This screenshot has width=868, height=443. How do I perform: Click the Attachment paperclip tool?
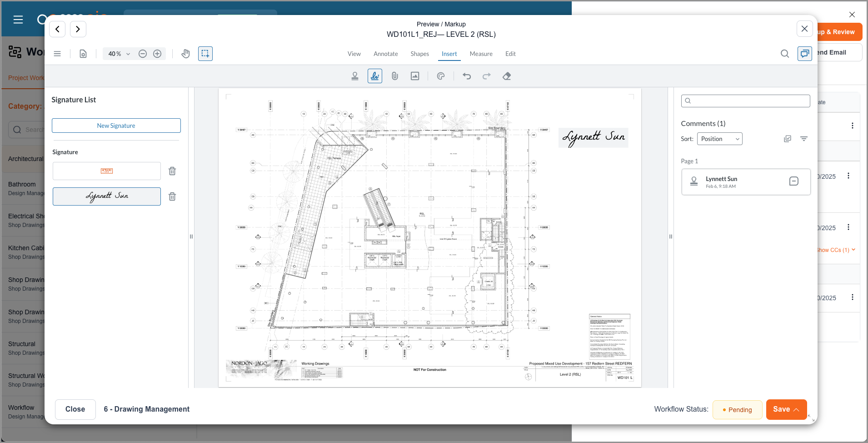[395, 76]
